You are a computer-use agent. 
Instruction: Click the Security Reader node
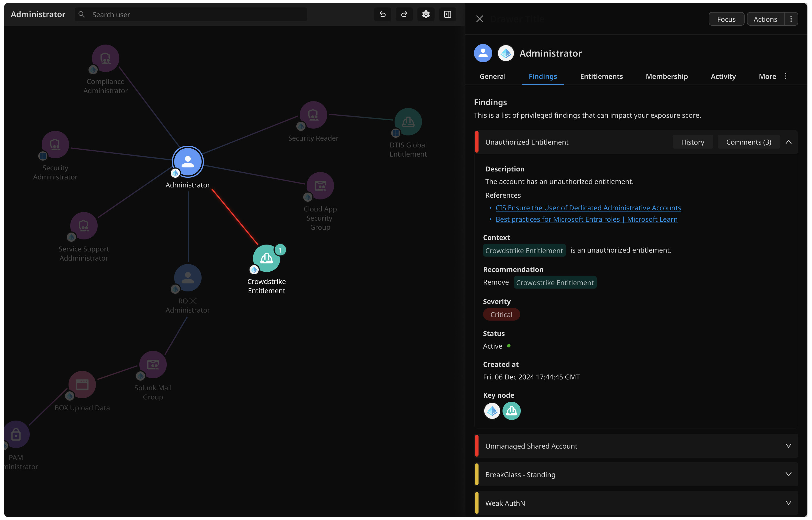[x=313, y=115]
